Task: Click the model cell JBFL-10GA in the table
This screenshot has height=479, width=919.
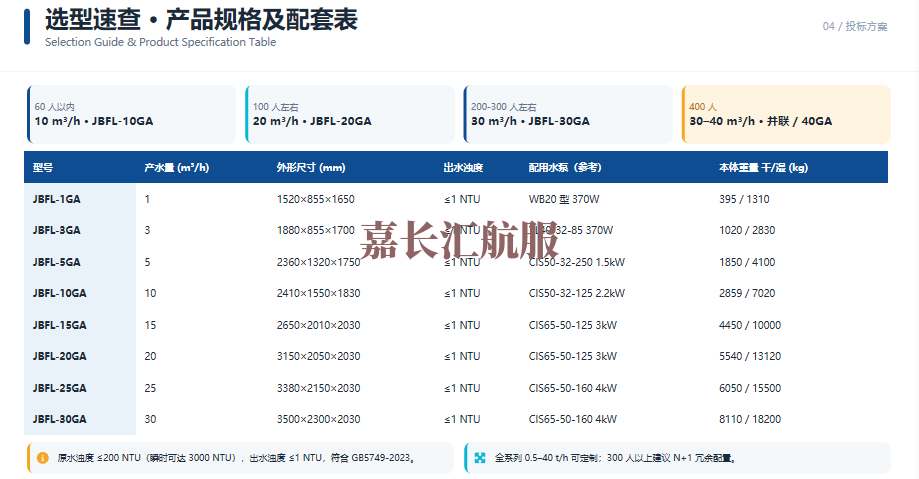Action: click(59, 293)
